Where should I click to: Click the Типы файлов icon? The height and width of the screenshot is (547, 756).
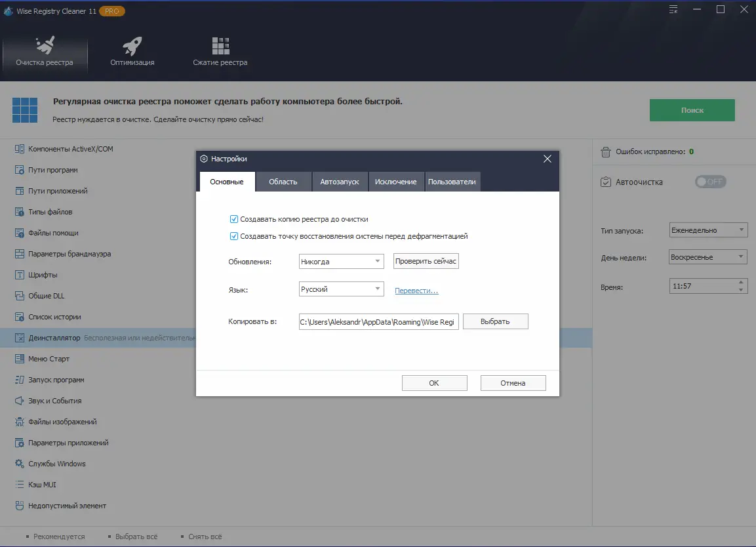pyautogui.click(x=19, y=212)
